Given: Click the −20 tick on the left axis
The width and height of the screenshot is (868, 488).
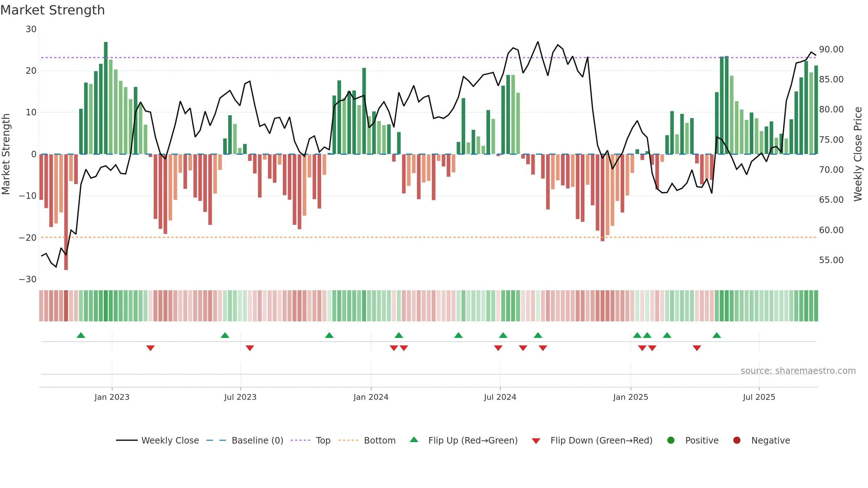Looking at the screenshot, I should tap(28, 238).
